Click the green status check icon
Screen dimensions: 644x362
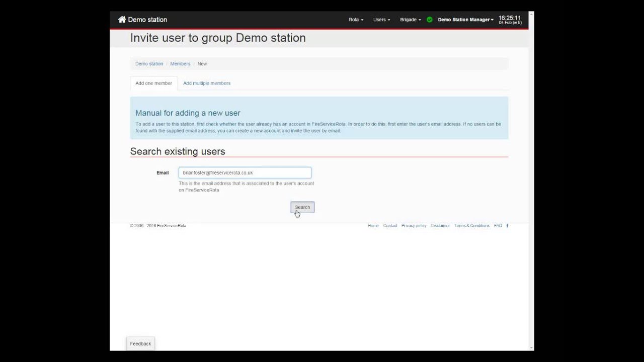429,20
